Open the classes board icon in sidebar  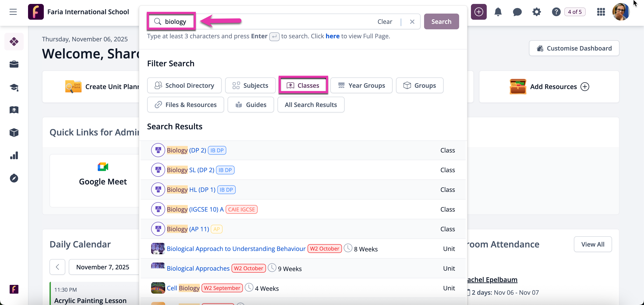click(14, 110)
